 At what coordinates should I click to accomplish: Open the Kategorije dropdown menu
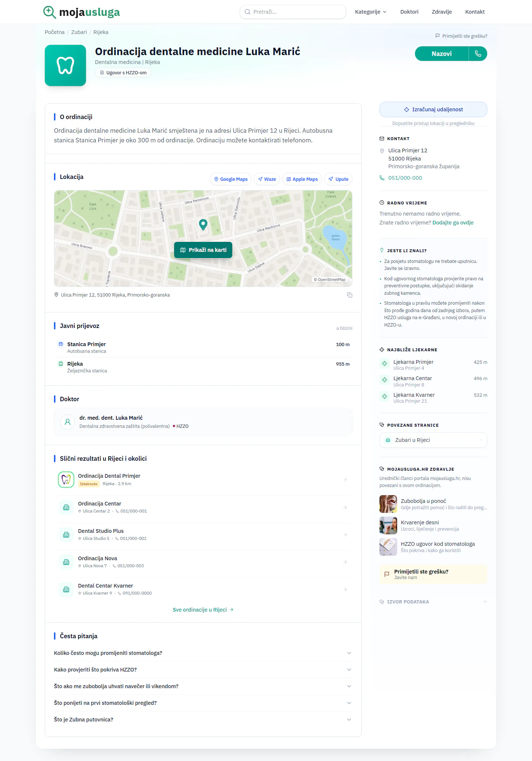(x=371, y=12)
